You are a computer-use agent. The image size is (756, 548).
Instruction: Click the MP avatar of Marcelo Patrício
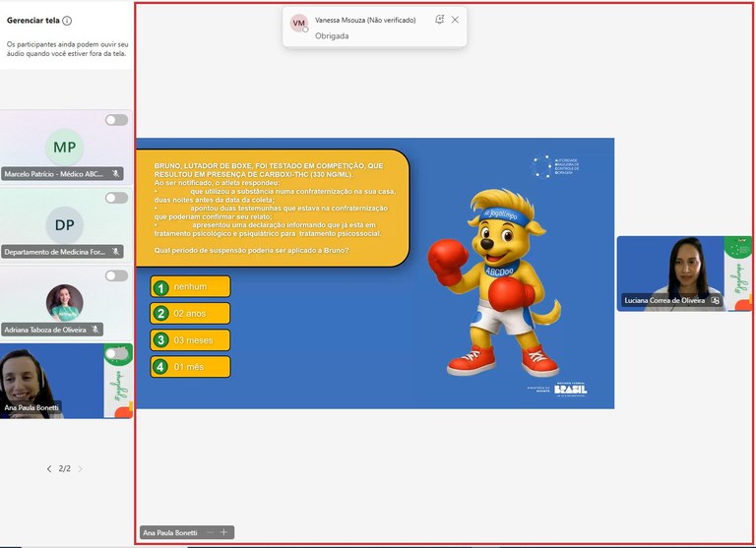pyautogui.click(x=65, y=147)
